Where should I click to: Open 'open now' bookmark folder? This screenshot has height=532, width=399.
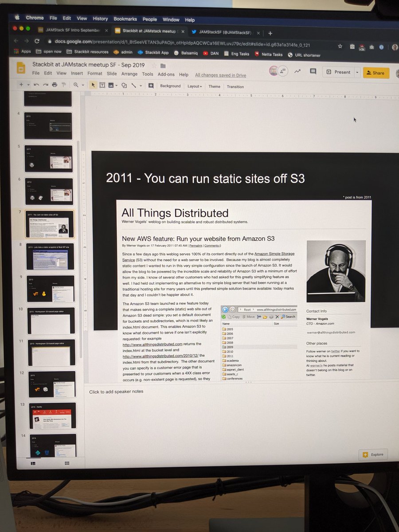(48, 51)
